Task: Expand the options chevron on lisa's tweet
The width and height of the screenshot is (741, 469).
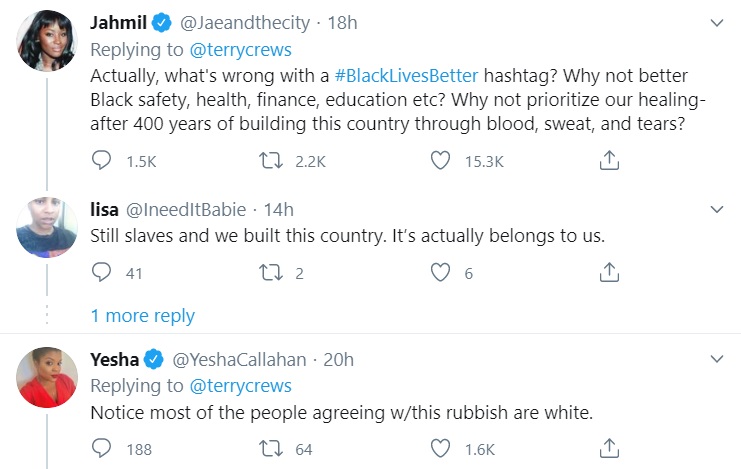Action: 716,210
